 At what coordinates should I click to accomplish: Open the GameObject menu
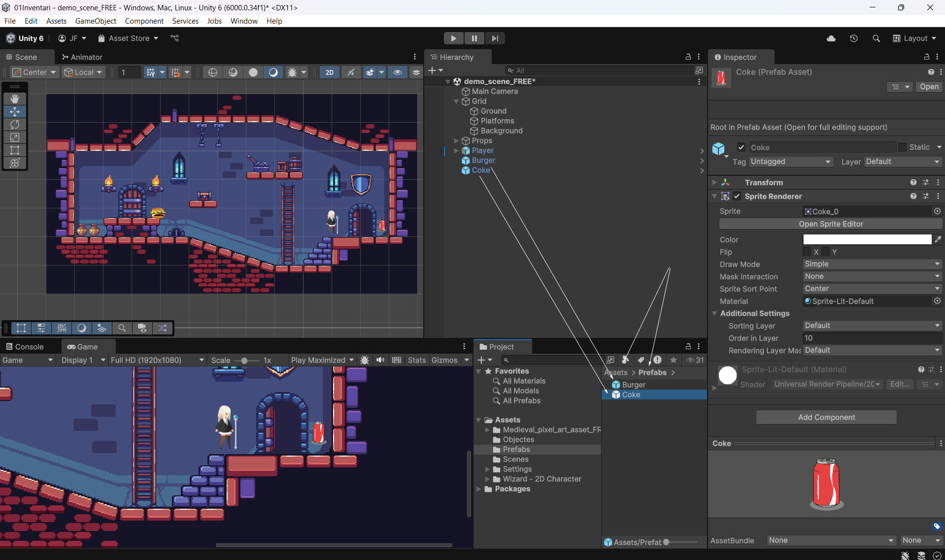[x=96, y=21]
